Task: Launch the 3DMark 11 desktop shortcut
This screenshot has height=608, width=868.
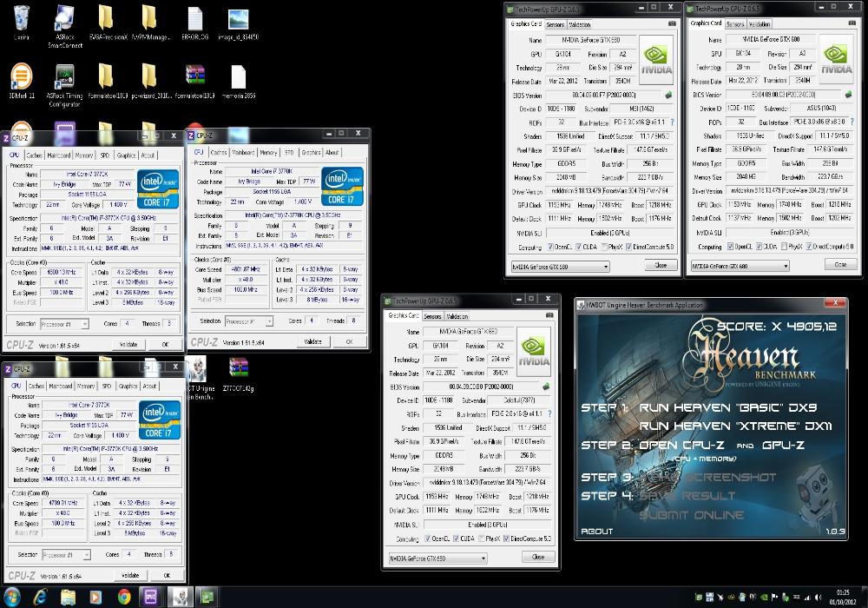Action: tap(21, 81)
